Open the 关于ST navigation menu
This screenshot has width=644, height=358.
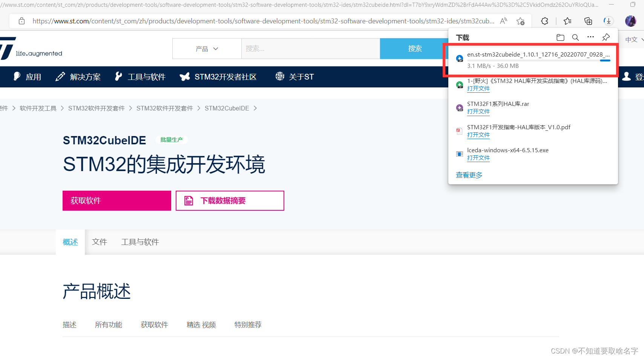294,77
